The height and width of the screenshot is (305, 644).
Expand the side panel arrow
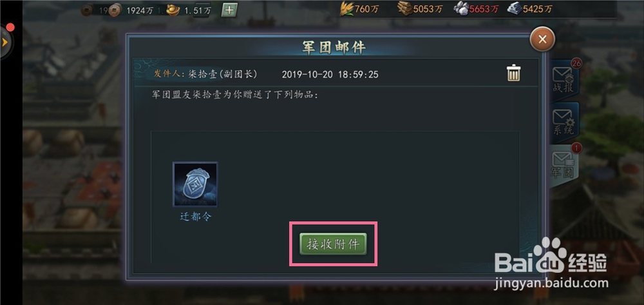[x=5, y=43]
